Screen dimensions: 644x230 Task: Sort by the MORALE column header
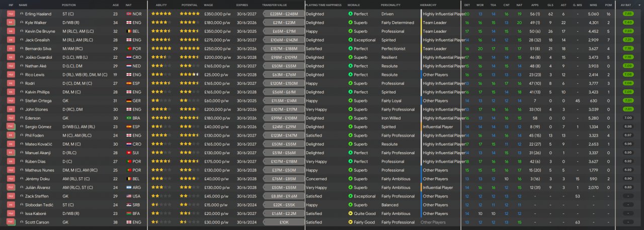(x=354, y=5)
